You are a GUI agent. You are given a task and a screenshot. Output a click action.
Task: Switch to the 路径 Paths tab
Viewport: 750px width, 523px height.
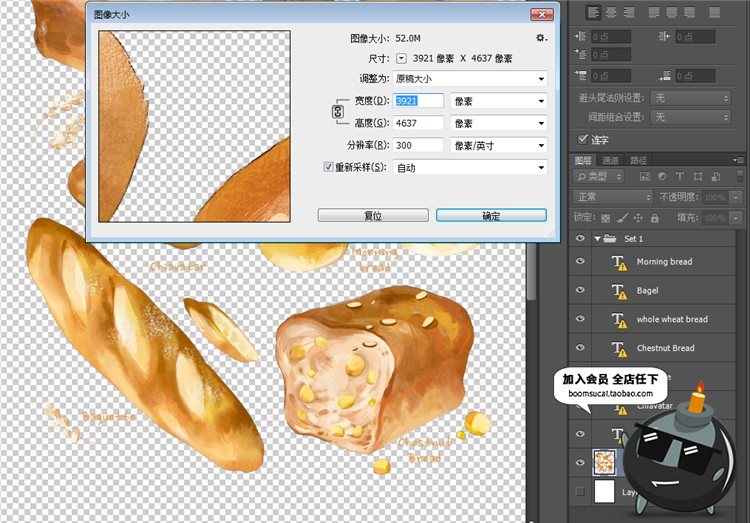tap(638, 160)
